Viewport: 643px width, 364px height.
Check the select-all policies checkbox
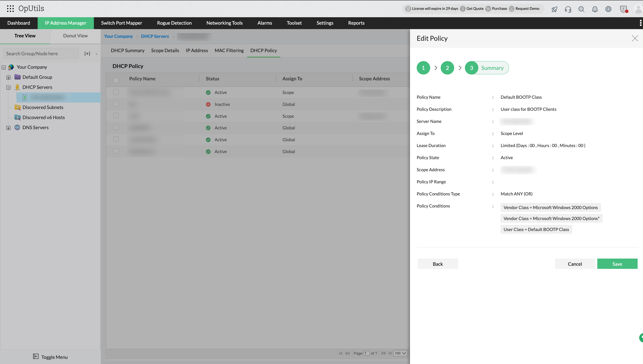point(116,80)
